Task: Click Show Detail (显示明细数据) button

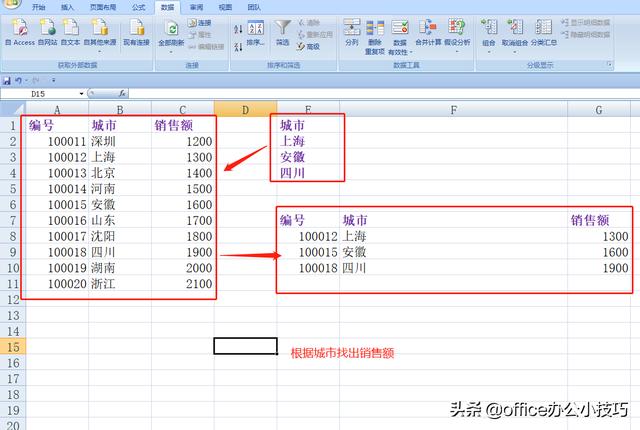Action: (585, 22)
